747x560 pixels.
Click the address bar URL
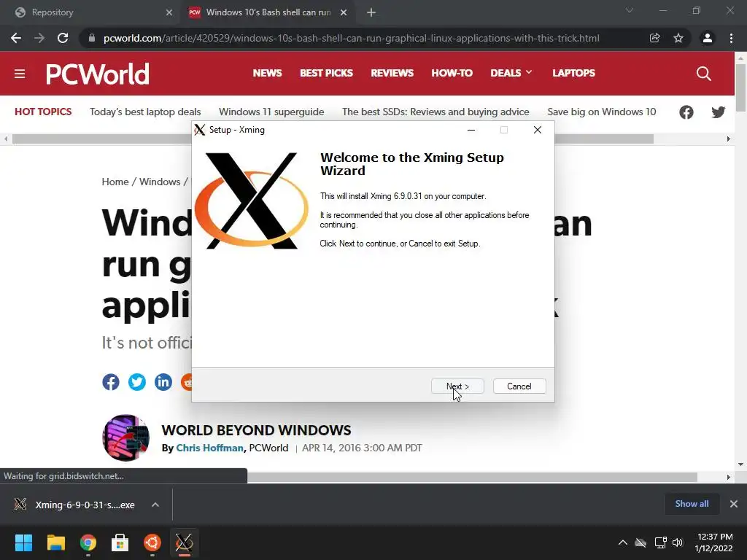(x=351, y=38)
